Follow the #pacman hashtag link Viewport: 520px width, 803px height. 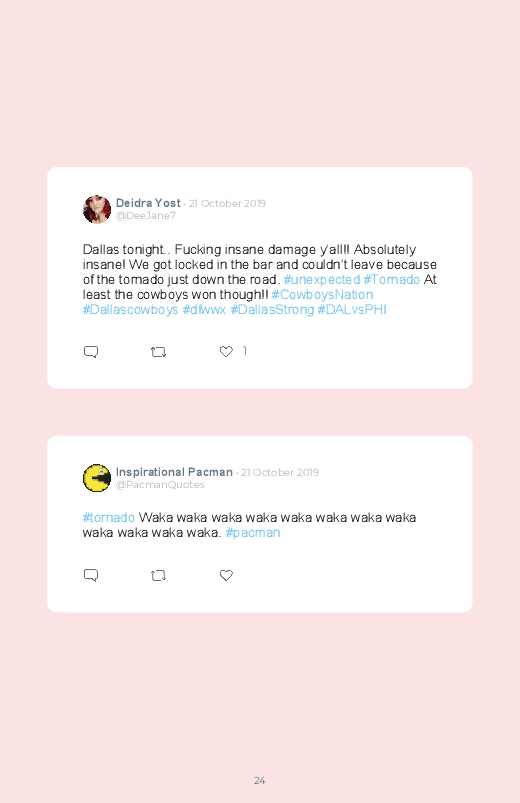click(x=253, y=533)
